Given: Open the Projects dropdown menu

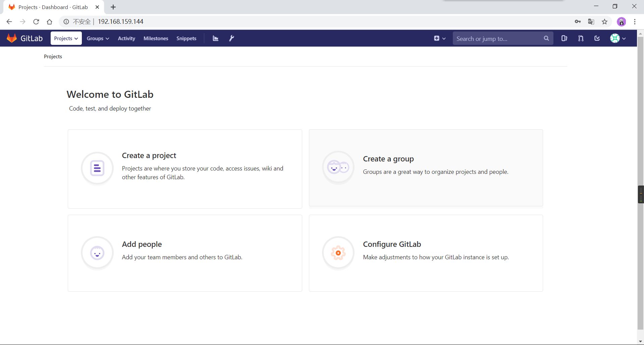Looking at the screenshot, I should click(66, 38).
